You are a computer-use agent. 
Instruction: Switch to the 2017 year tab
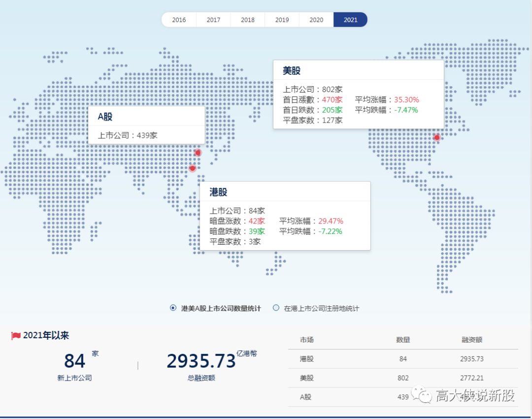click(x=213, y=20)
